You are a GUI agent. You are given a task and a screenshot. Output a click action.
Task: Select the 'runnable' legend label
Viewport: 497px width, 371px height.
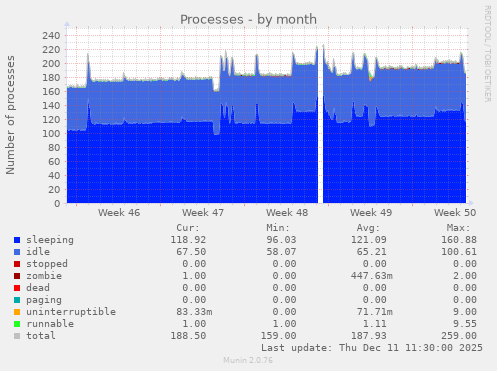click(50, 324)
